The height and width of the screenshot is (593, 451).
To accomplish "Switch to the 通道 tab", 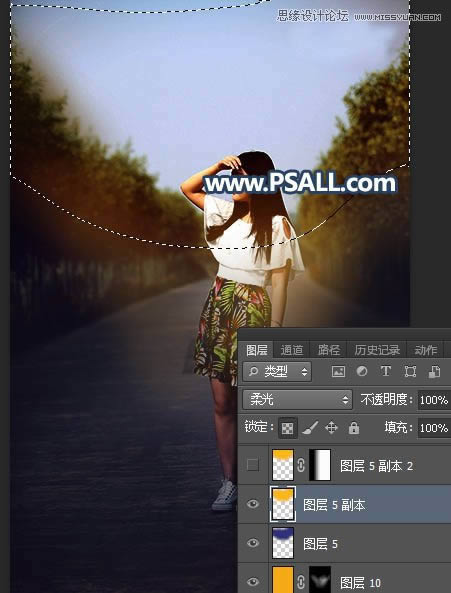I will coord(291,350).
